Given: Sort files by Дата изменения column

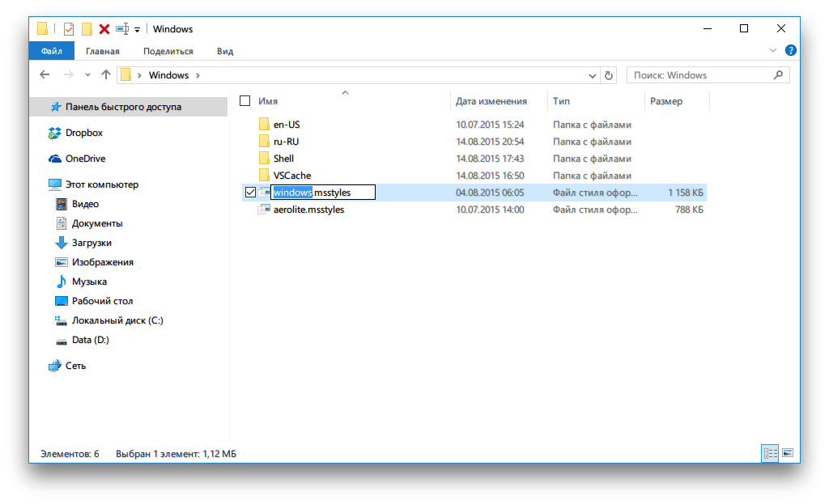Looking at the screenshot, I should tap(491, 101).
